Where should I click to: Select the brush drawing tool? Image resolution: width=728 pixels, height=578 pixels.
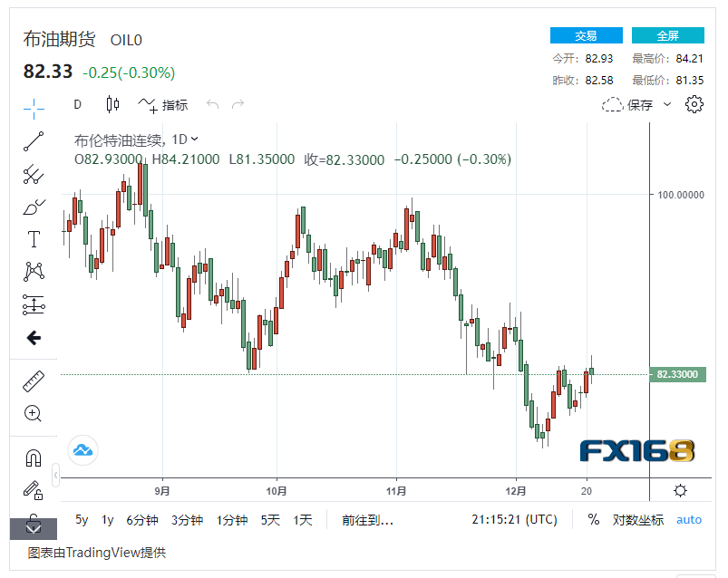pyautogui.click(x=34, y=207)
